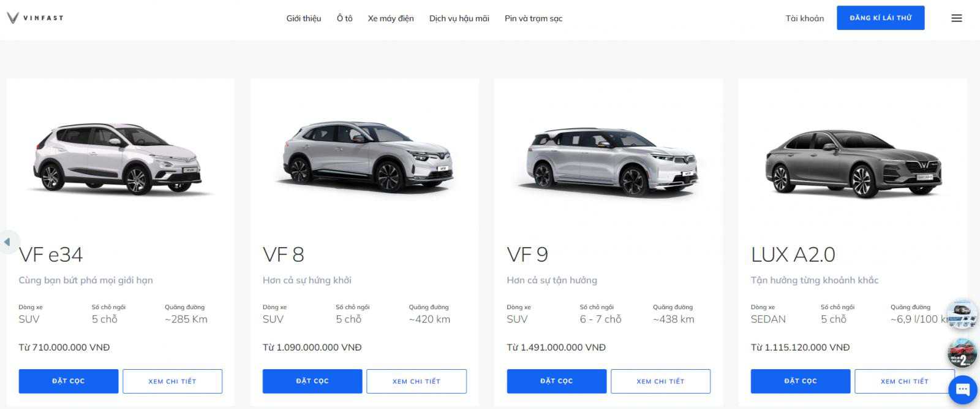Expand the Pin và trạm sạc menu
980x409 pixels.
coord(533,18)
